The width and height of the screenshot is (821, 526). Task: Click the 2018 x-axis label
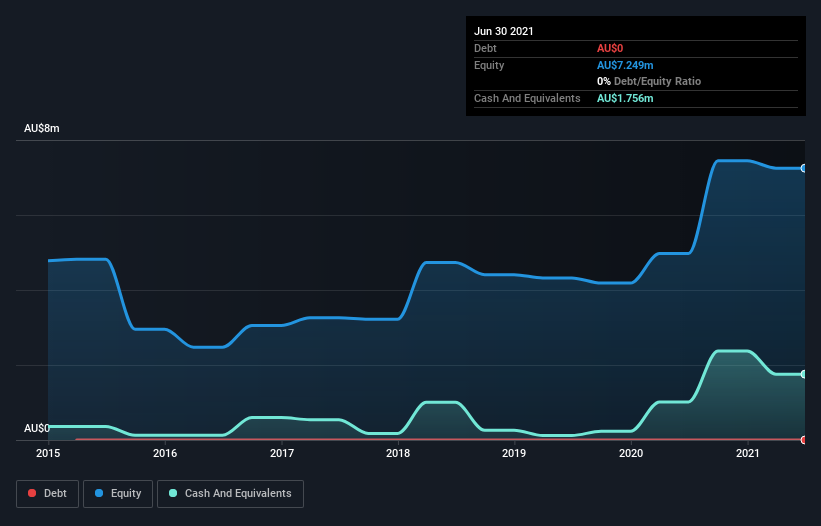398,453
